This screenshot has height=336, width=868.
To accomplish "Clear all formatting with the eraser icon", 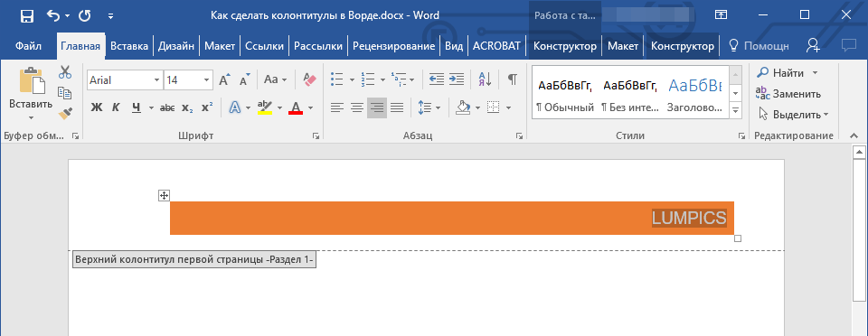I will 309,79.
